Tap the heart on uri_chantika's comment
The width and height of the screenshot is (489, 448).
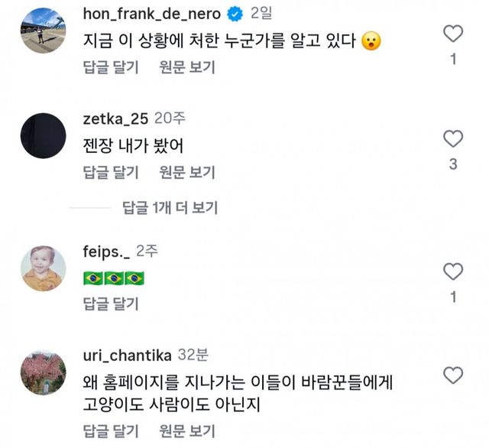[453, 375]
